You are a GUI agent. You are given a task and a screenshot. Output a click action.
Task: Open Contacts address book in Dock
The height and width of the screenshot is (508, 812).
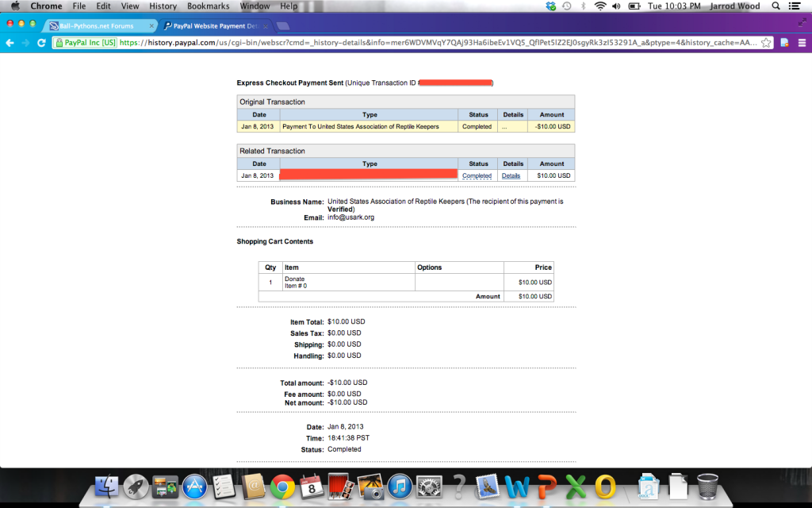click(253, 487)
